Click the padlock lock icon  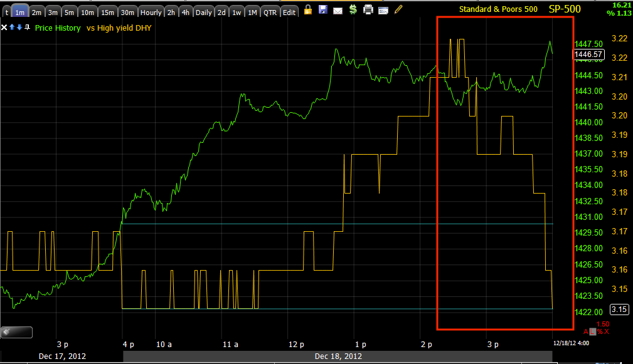click(307, 9)
